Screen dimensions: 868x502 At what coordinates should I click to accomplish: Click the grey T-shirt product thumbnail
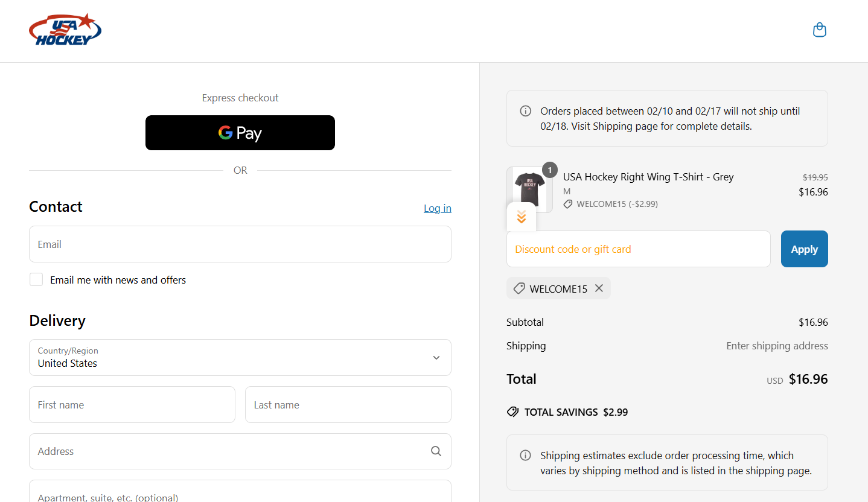[529, 188]
